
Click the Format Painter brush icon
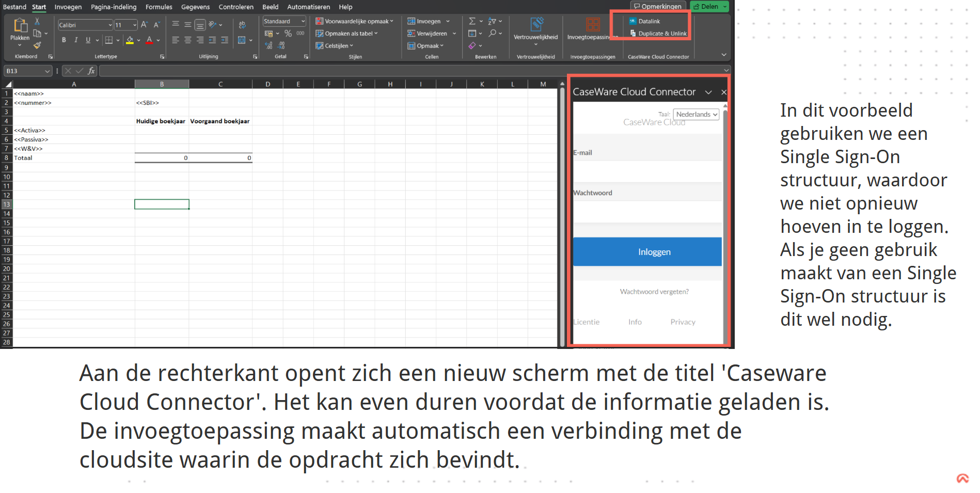37,45
